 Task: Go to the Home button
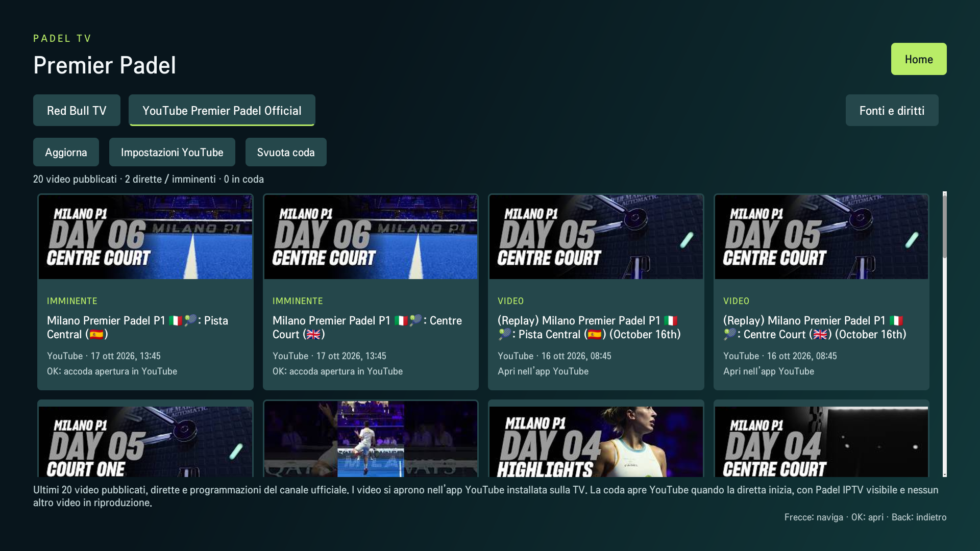(x=919, y=59)
